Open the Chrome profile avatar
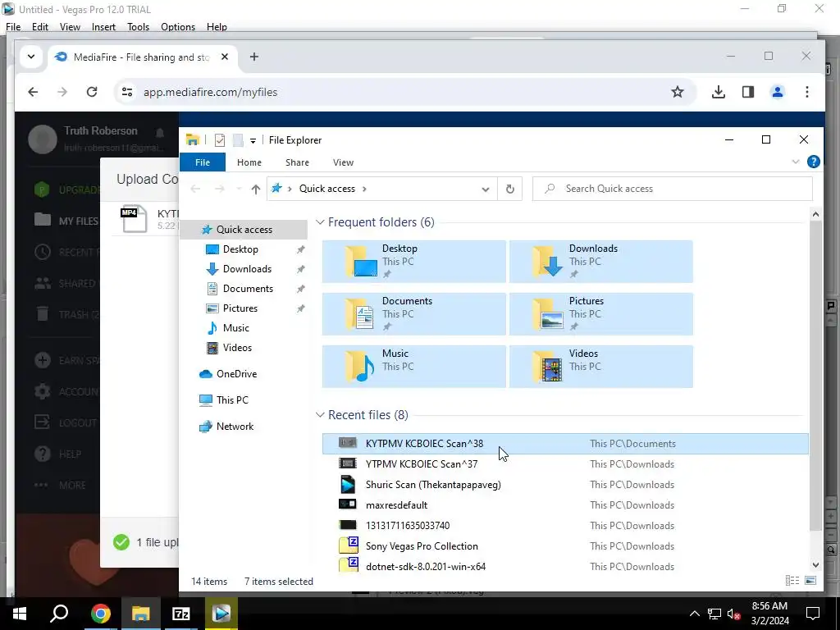Screen dimensions: 840x630 click(x=778, y=92)
